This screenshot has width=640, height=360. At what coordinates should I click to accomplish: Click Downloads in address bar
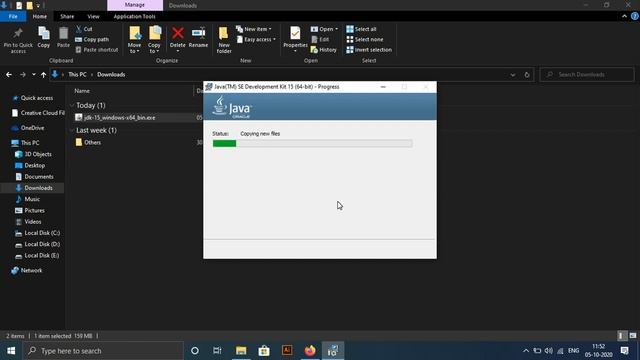click(x=111, y=75)
